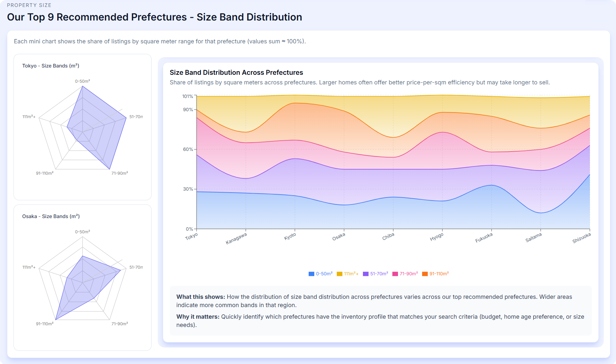Click the orange 91-110m² legend swatch
Image resolution: width=616 pixels, height=364 pixels.
click(x=425, y=274)
